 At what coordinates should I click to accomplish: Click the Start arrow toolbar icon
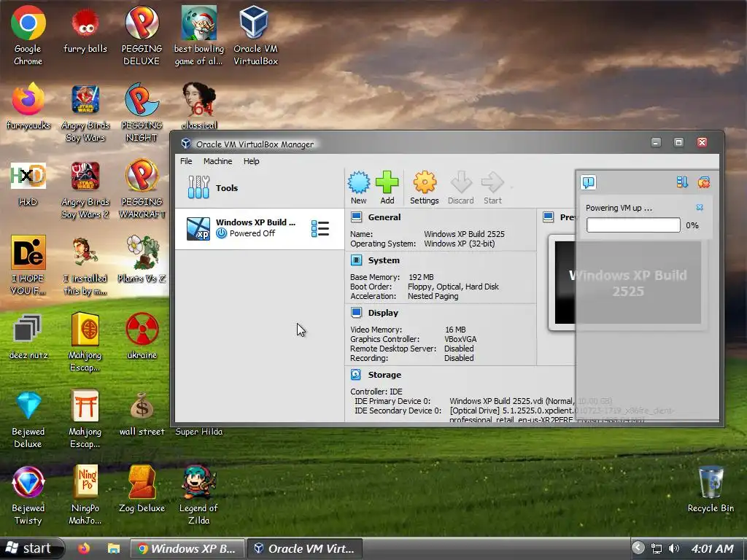tap(492, 187)
